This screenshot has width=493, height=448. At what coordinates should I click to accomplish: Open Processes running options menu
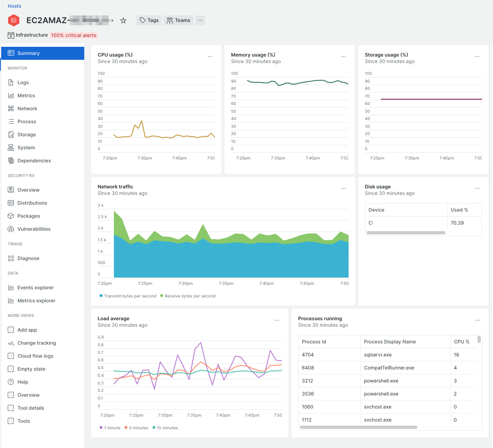[x=478, y=320]
